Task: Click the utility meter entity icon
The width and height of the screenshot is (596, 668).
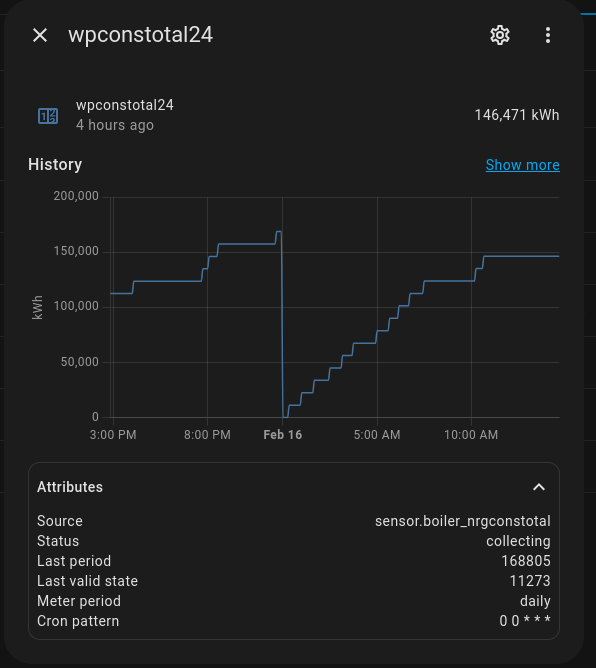Action: pos(48,115)
